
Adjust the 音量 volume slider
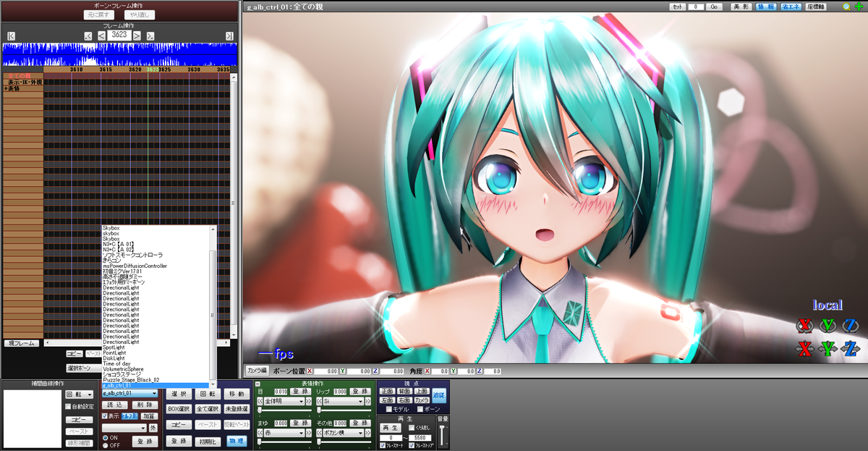(x=443, y=436)
